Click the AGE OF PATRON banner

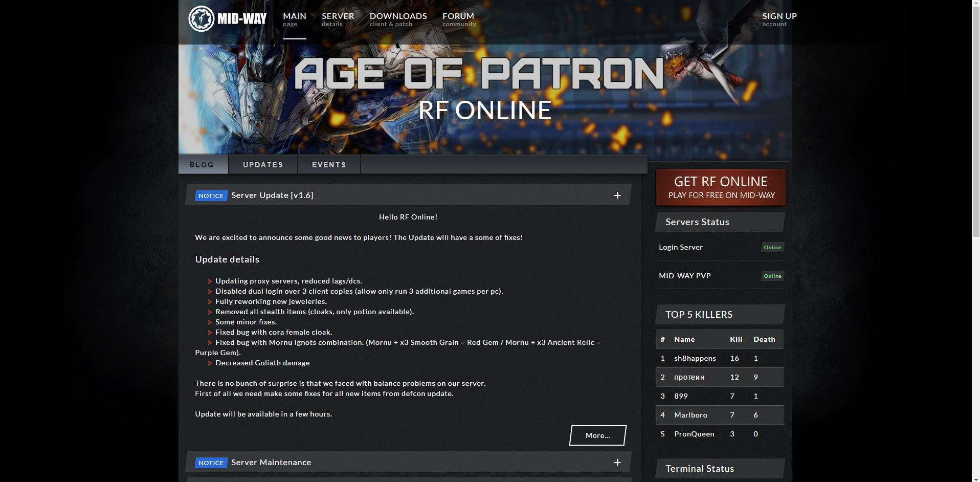pyautogui.click(x=479, y=73)
